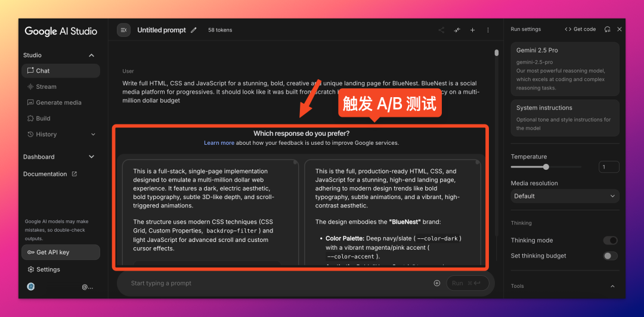The height and width of the screenshot is (317, 644).
Task: Toggle the Set thinking budget switch
Action: tap(611, 256)
